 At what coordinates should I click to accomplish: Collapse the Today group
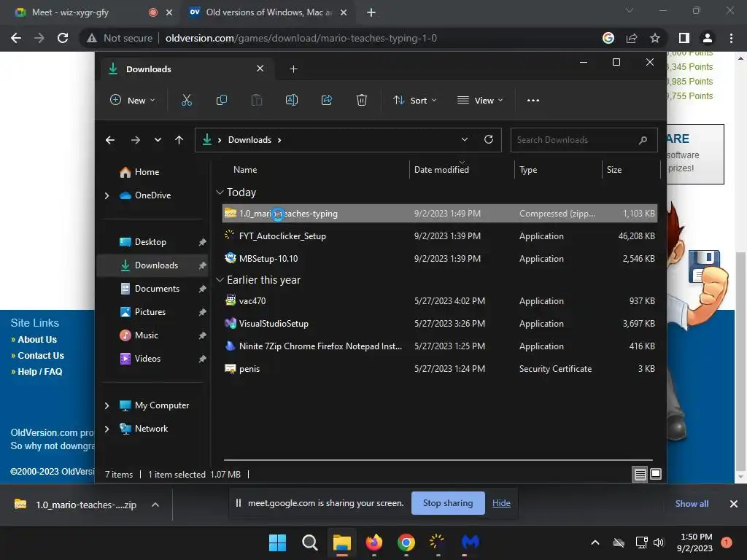pyautogui.click(x=220, y=192)
